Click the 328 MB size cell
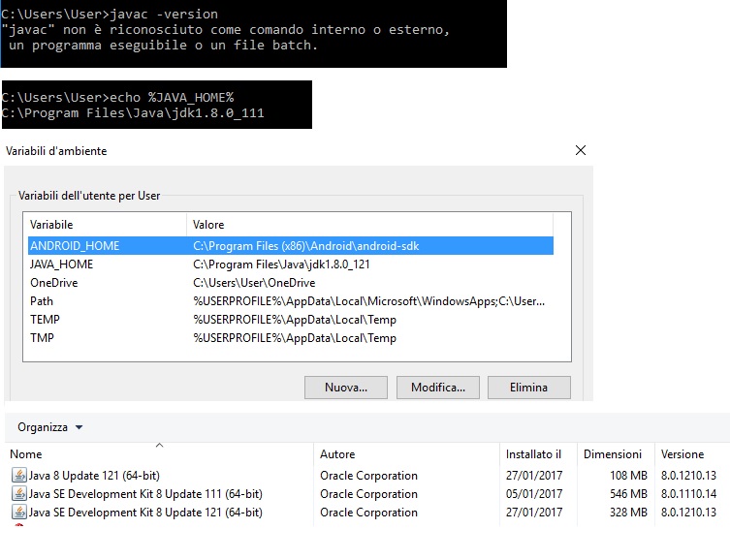The height and width of the screenshot is (560, 730). click(x=628, y=513)
